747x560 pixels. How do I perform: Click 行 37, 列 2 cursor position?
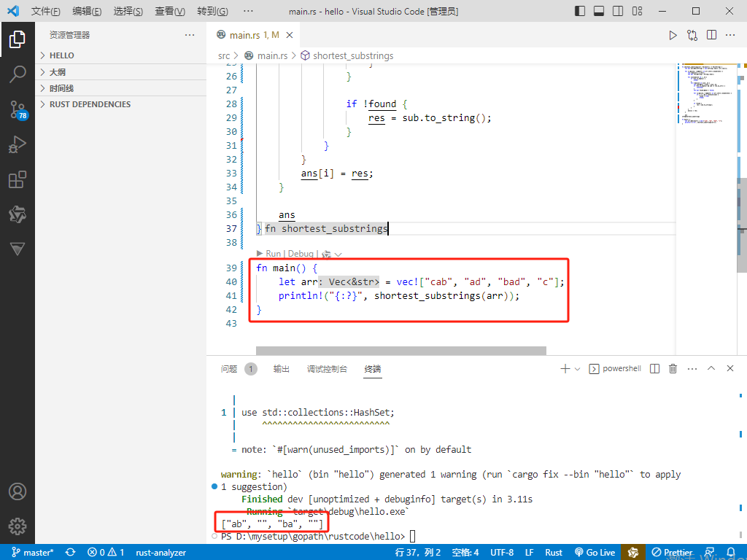pyautogui.click(x=418, y=553)
